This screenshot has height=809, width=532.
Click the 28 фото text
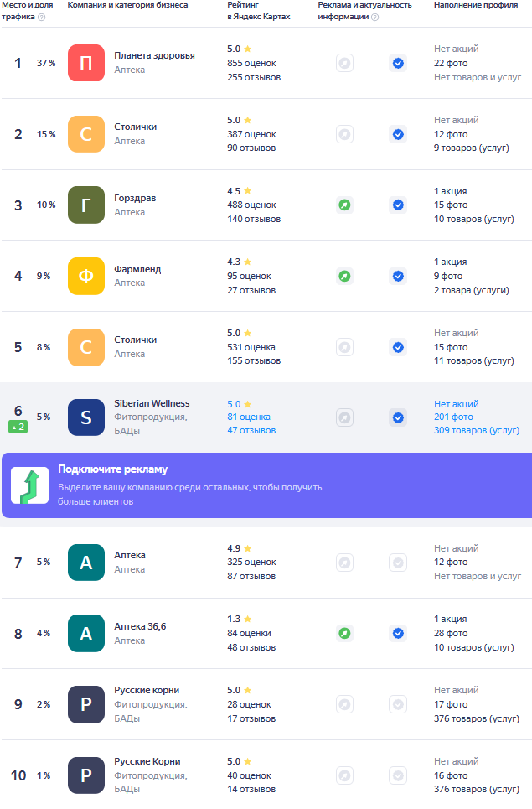451,633
